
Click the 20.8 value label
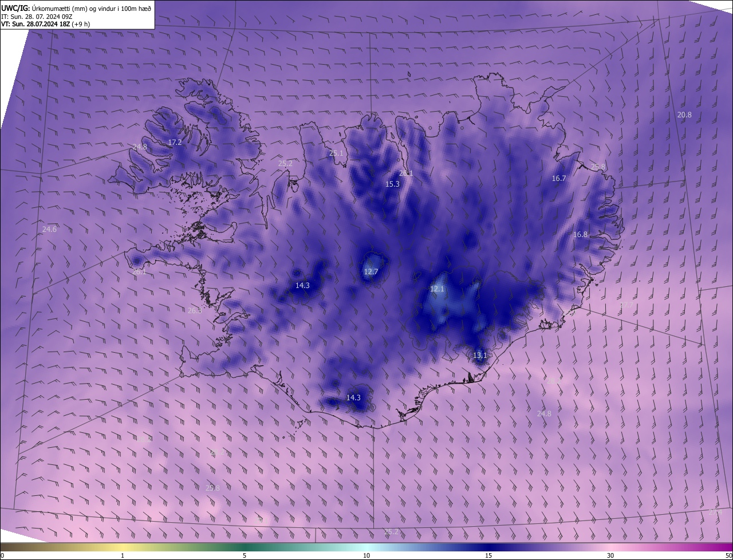pos(684,115)
